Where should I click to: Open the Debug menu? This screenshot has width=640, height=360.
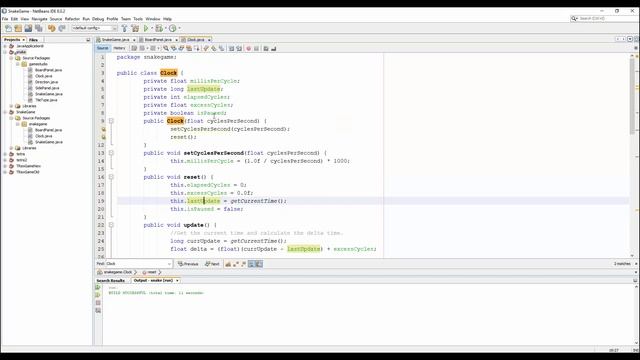(x=98, y=19)
